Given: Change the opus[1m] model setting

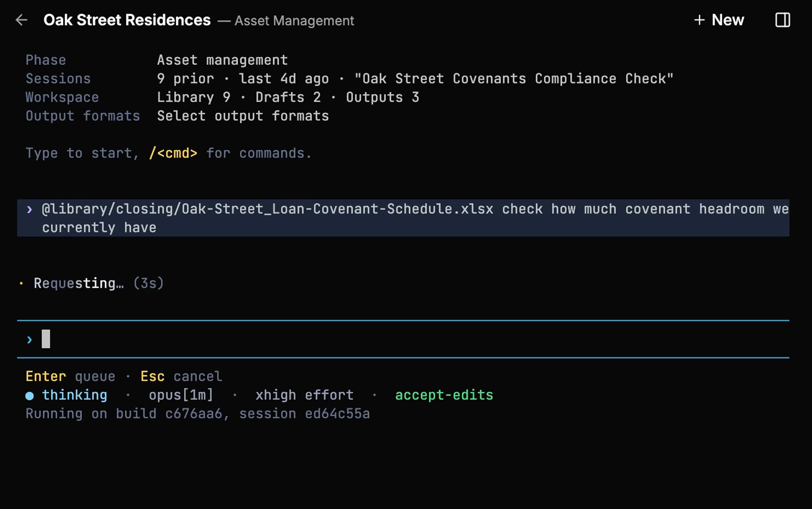Looking at the screenshot, I should coord(181,395).
